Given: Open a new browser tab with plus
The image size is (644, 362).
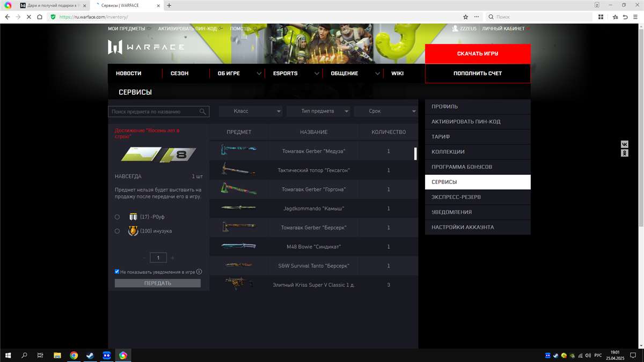Looking at the screenshot, I should tap(169, 5).
